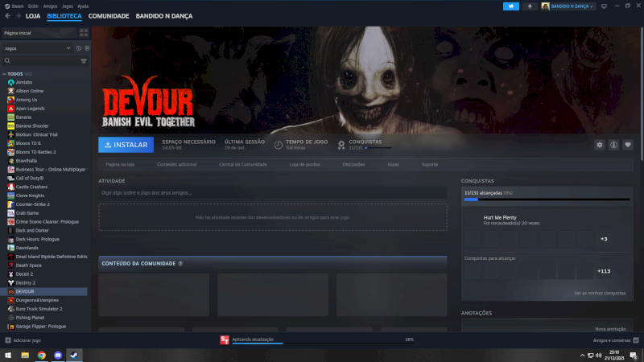Viewport: 644px width, 362px height.
Task: Toggle the recent activity clock filter
Action: point(78,48)
